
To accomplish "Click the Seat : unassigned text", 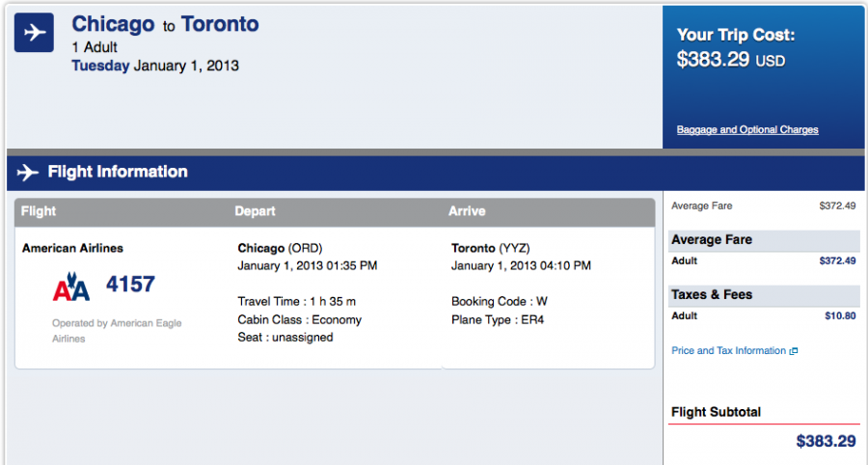I will [285, 338].
